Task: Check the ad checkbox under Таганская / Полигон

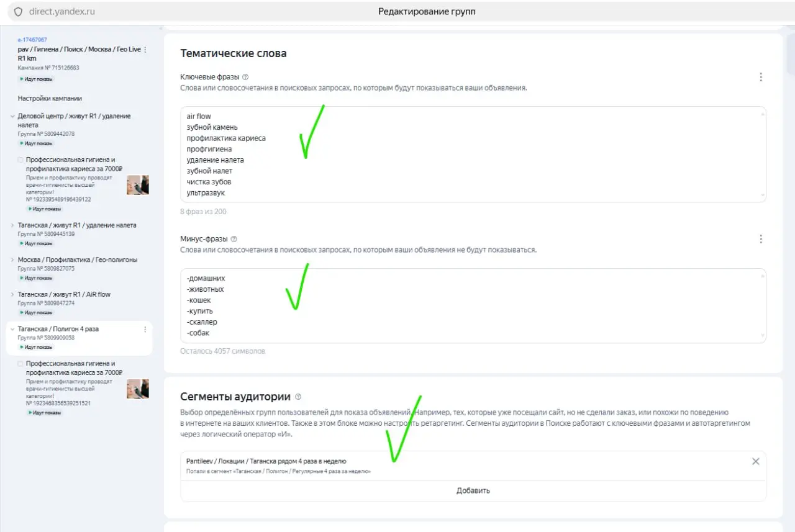Action: [20, 364]
